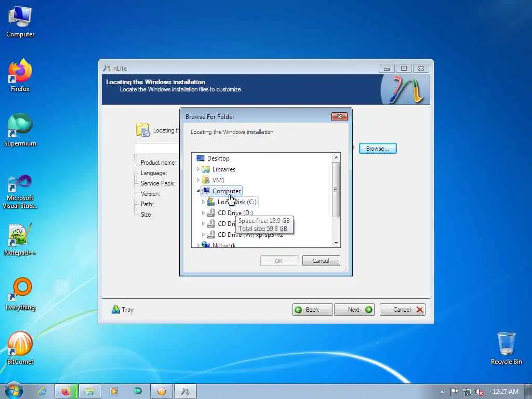Screen dimensions: 532x399
Task: Click the folder tree scrollbar down arrow
Action: point(336,243)
